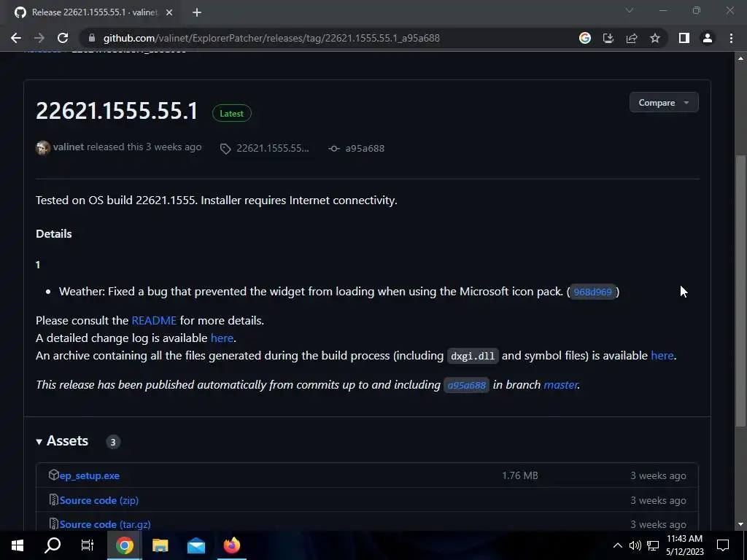
Task: Open Firefox from the taskbar
Action: [x=231, y=545]
